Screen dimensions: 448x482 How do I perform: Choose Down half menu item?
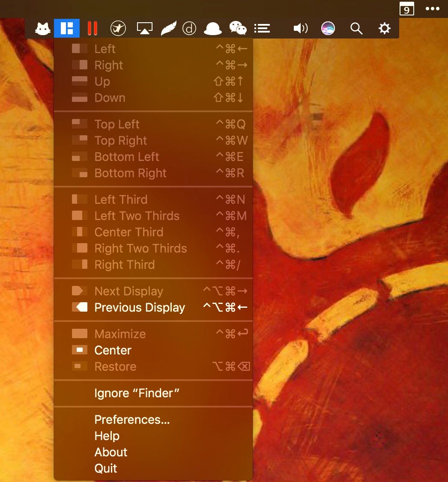point(153,98)
